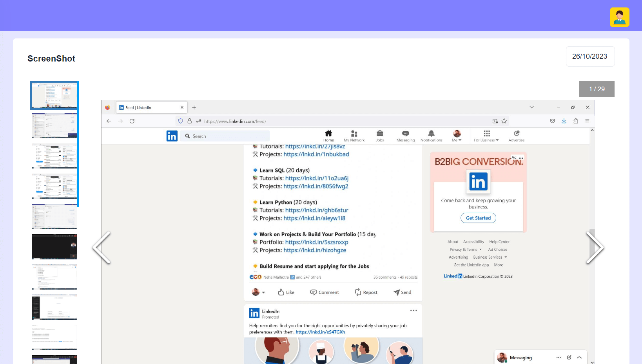This screenshot has width=642, height=364.
Task: Open three-dot options in Messaging bar
Action: (x=559, y=357)
